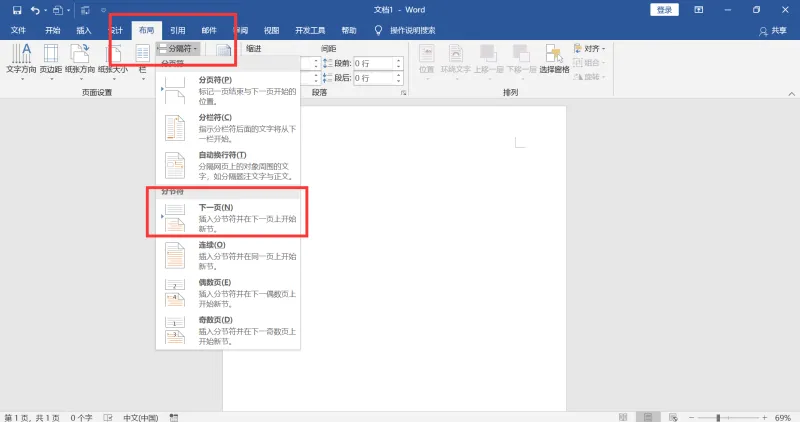Open the 页边距 margins tool
800x422 pixels.
51,61
